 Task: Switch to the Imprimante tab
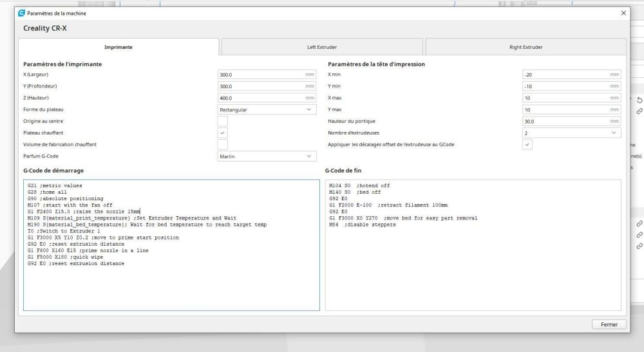click(x=118, y=47)
